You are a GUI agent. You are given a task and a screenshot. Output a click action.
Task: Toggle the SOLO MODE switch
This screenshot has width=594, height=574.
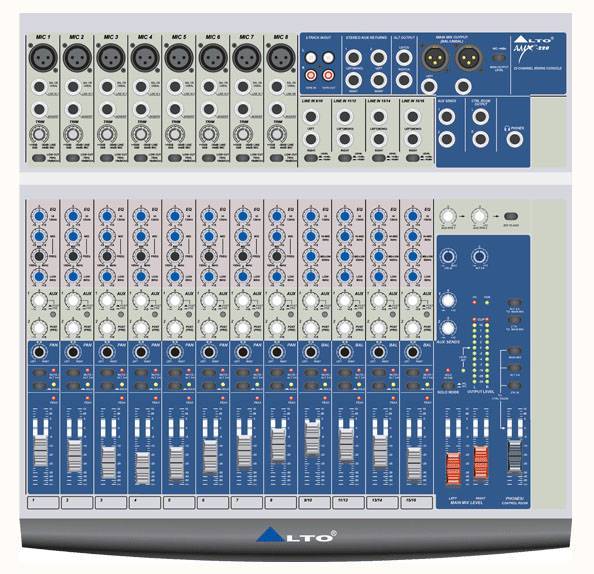[x=448, y=386]
